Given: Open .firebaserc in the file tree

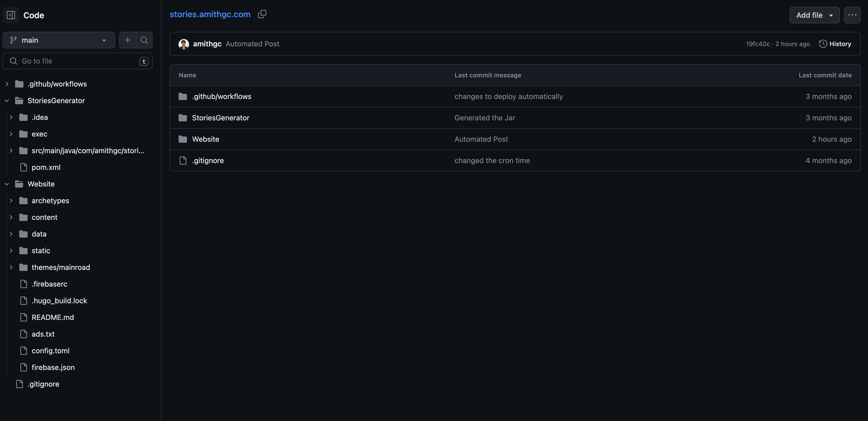Looking at the screenshot, I should (x=49, y=284).
